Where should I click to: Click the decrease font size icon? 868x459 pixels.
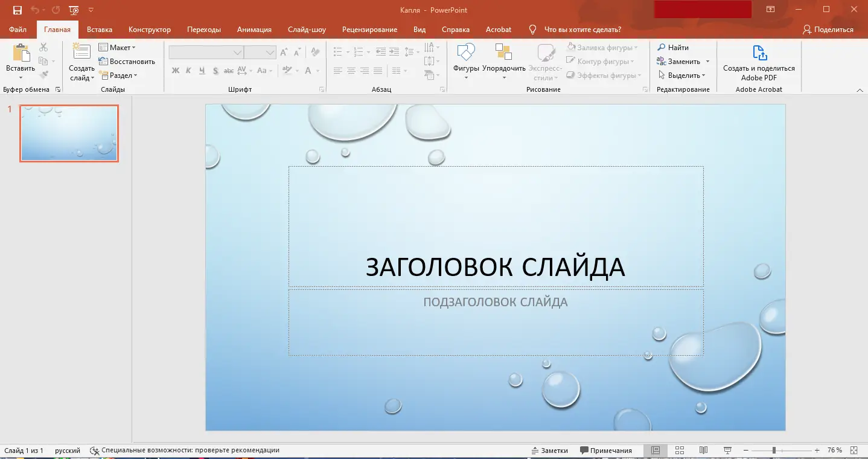[298, 53]
